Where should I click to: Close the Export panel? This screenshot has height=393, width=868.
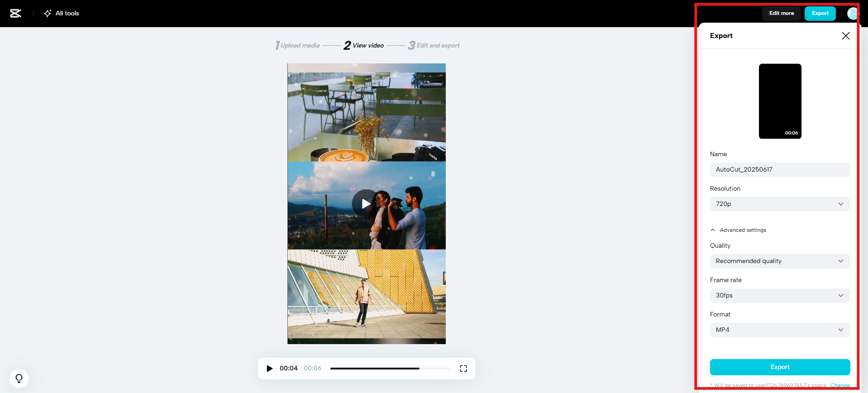point(845,36)
